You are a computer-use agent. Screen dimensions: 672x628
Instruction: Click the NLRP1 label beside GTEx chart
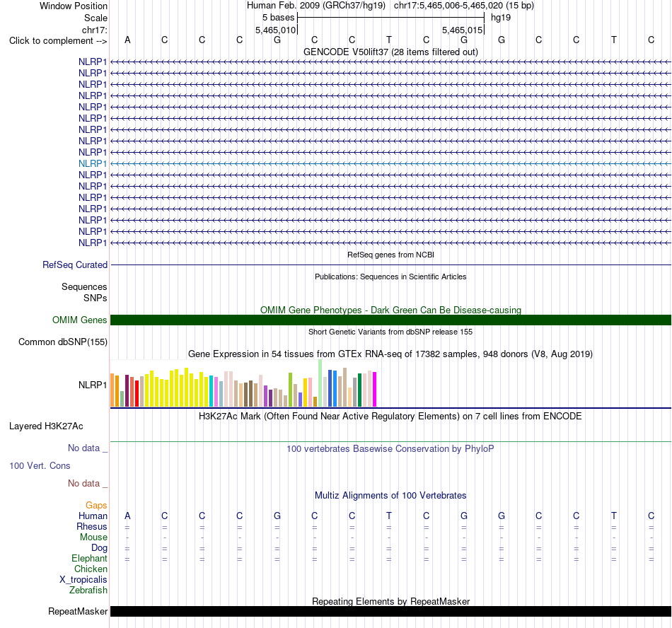(93, 385)
